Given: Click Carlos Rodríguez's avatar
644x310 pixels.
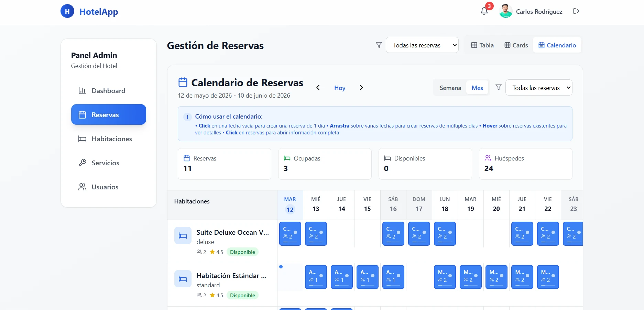Looking at the screenshot, I should [x=506, y=11].
